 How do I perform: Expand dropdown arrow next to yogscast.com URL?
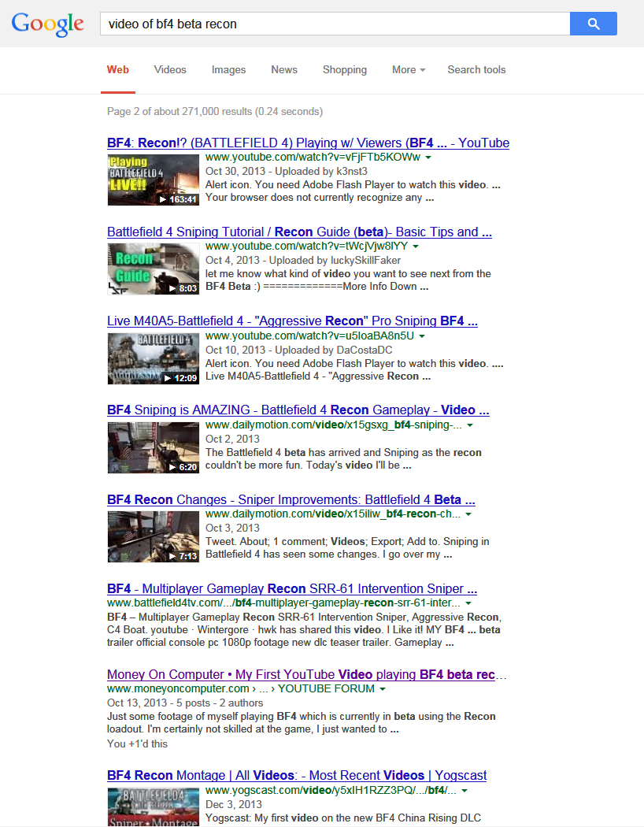click(x=464, y=791)
